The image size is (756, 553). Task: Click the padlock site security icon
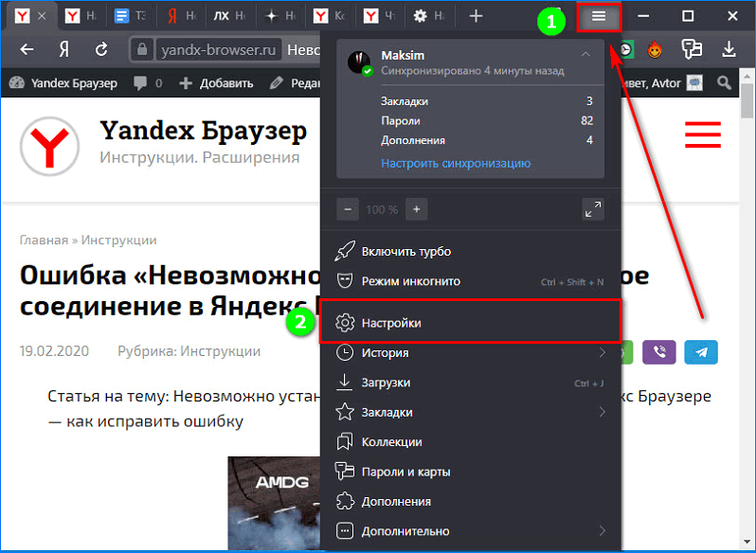[x=142, y=49]
